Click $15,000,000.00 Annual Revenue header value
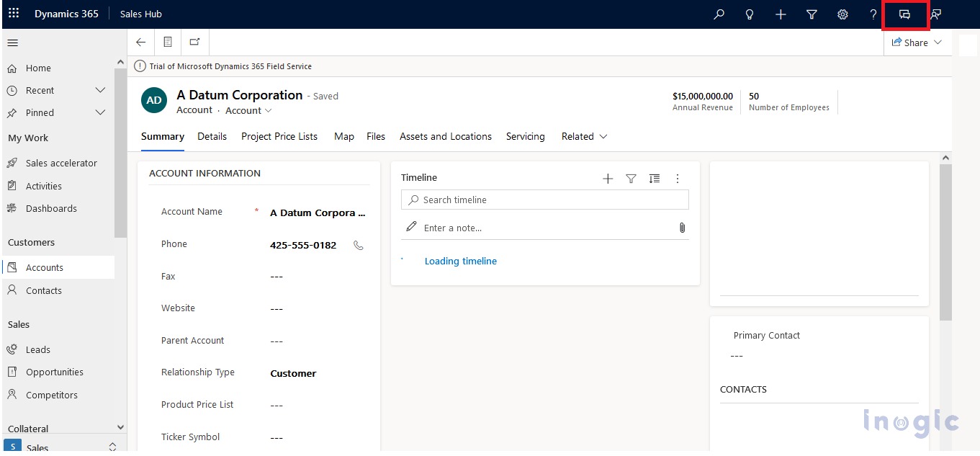 point(703,96)
